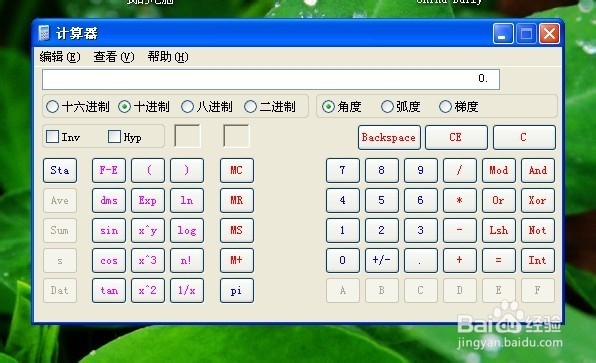Screen dimensions: 596x363
Task: Click the Backspace button
Action: pos(389,137)
